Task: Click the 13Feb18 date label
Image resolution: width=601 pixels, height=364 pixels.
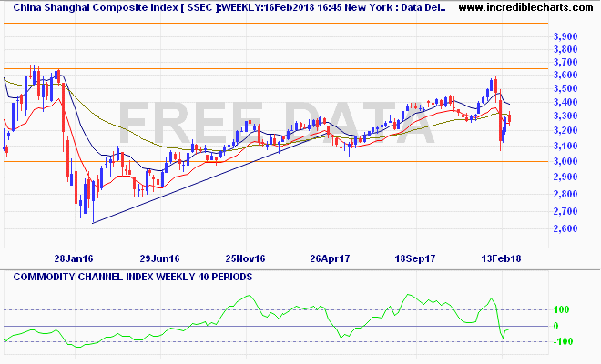Action: [501, 258]
